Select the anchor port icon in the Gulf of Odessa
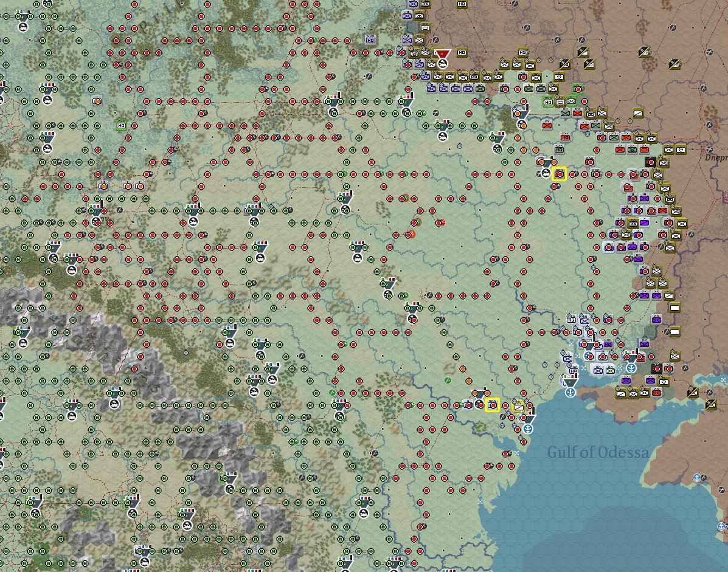728x572 pixels. tap(528, 429)
